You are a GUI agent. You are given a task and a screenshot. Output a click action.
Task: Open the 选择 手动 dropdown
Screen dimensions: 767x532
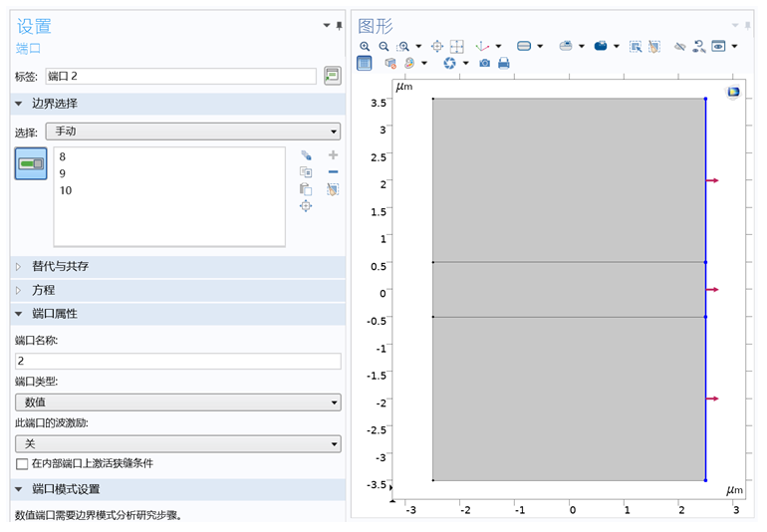193,132
